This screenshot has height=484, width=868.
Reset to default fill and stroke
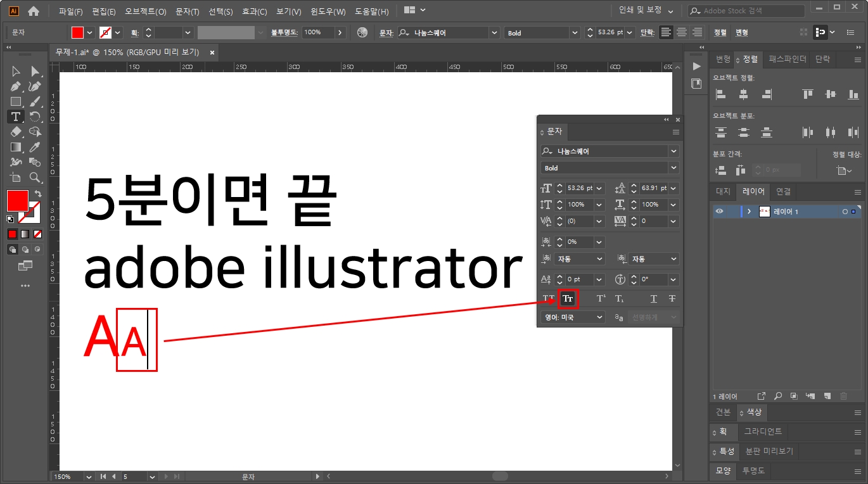[x=10, y=219]
